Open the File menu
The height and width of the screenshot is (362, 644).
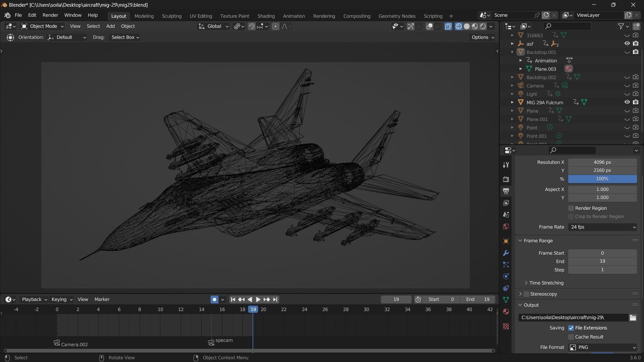[x=18, y=15]
